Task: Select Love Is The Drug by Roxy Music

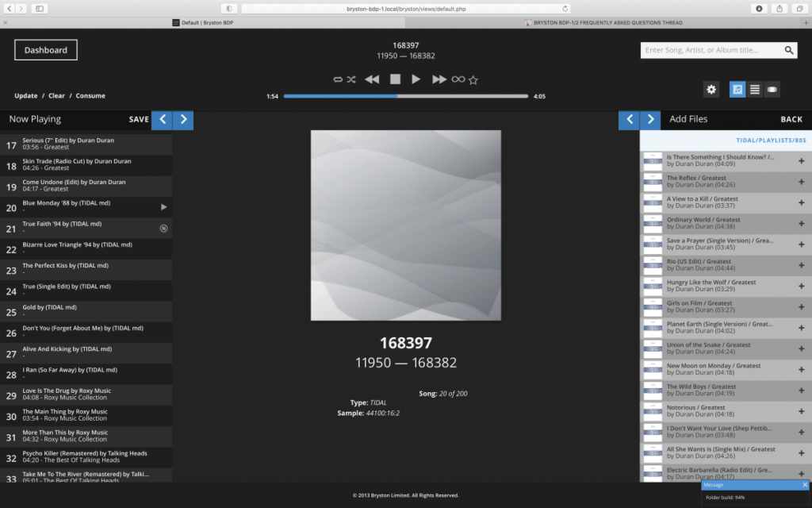Action: (x=86, y=394)
